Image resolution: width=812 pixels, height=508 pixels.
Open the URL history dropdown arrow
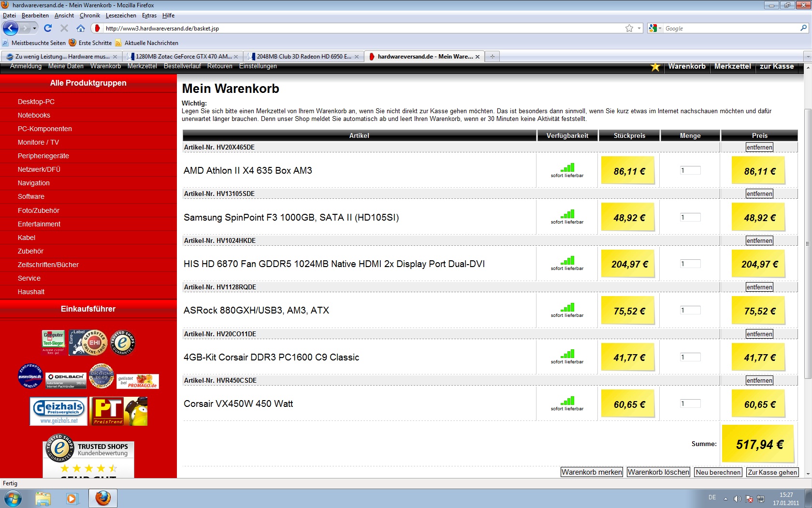(x=639, y=29)
